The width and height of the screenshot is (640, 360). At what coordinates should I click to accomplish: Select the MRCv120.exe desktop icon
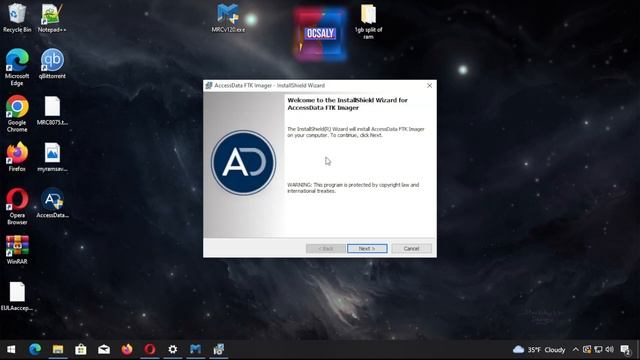point(228,18)
